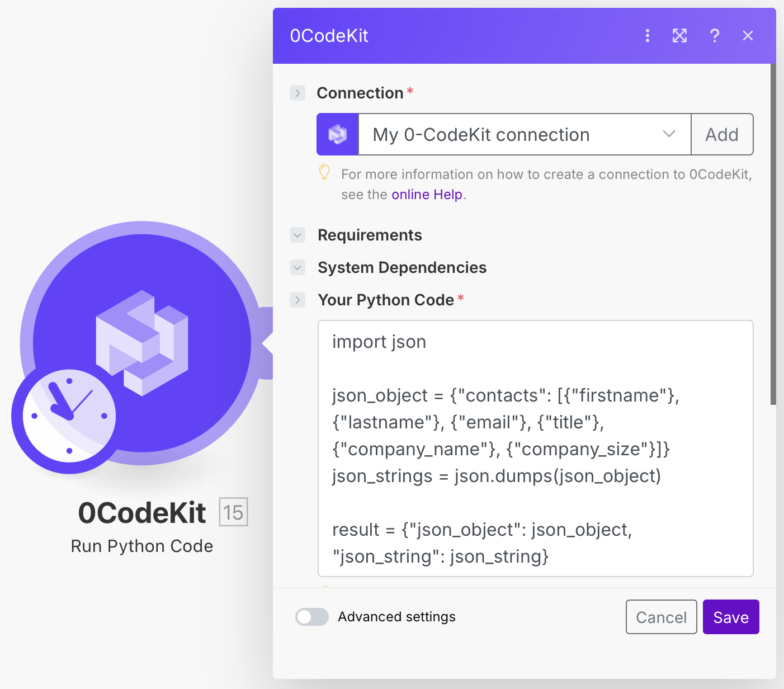Click the 0CodeKit dialog header title
Image resolution: width=784 pixels, height=689 pixels.
click(x=329, y=36)
